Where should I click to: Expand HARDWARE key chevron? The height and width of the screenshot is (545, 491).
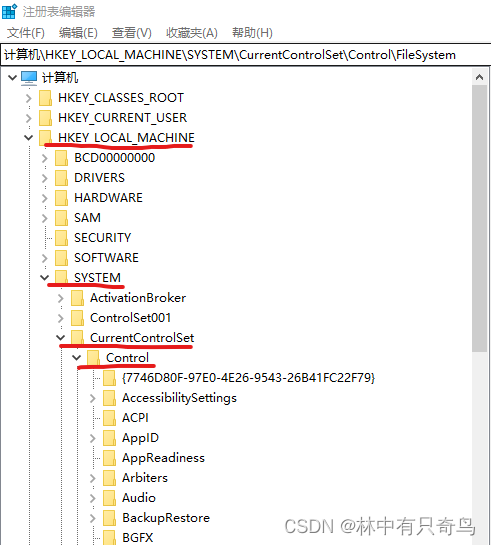44,198
